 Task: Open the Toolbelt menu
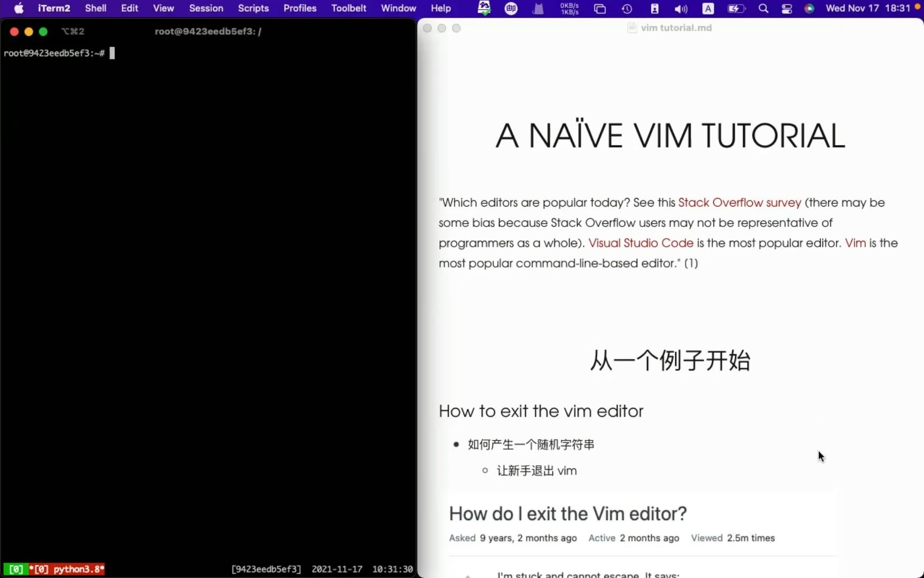pos(349,8)
